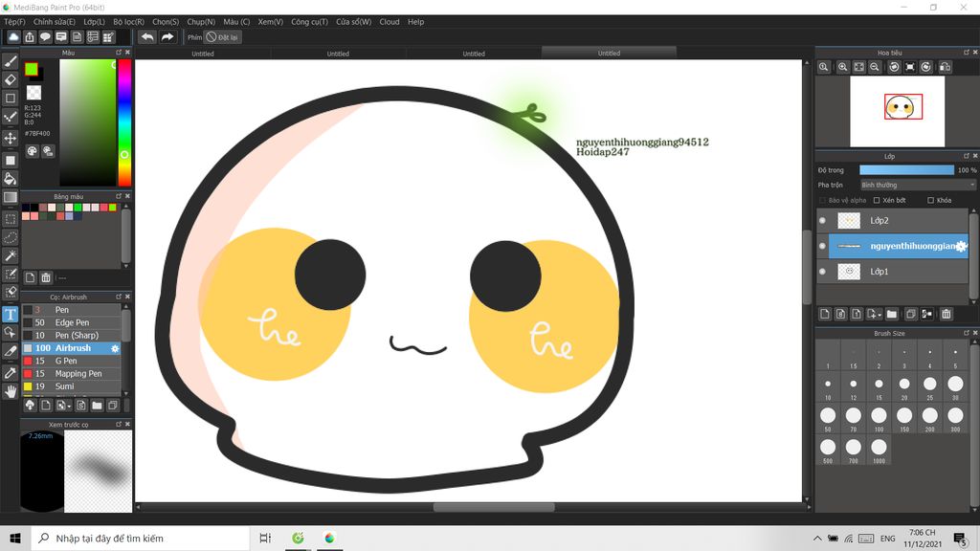Click the Undo arrow button
Viewport: 980px width, 551px height.
pos(147,37)
